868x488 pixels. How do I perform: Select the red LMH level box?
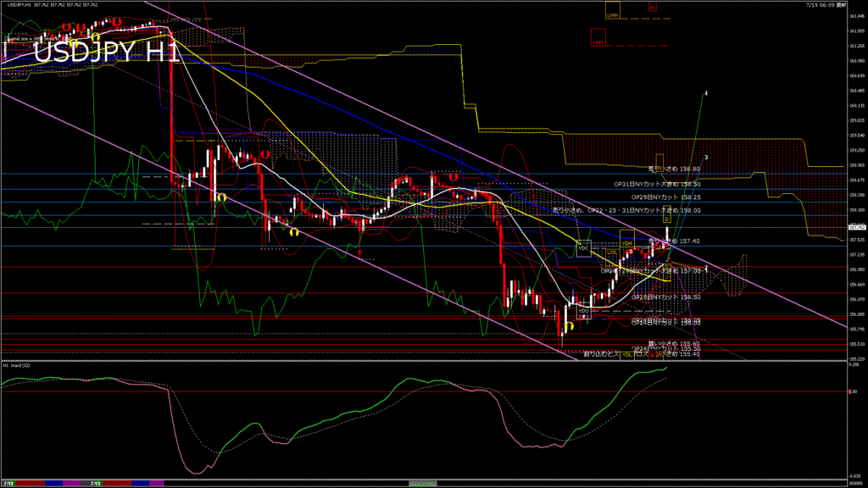[x=598, y=37]
